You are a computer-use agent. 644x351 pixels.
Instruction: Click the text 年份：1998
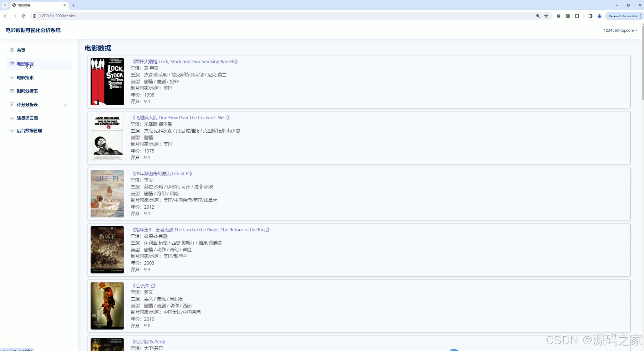pyautogui.click(x=142, y=95)
